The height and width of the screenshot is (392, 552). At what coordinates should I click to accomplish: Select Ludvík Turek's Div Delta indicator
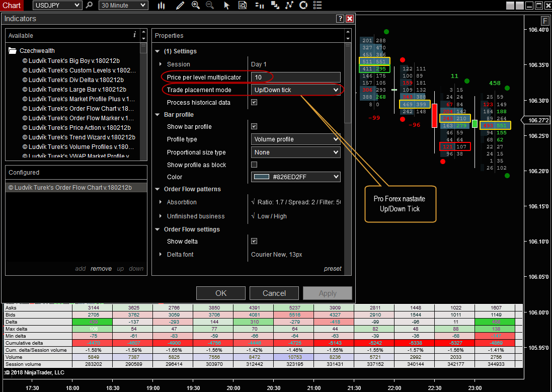point(73,80)
